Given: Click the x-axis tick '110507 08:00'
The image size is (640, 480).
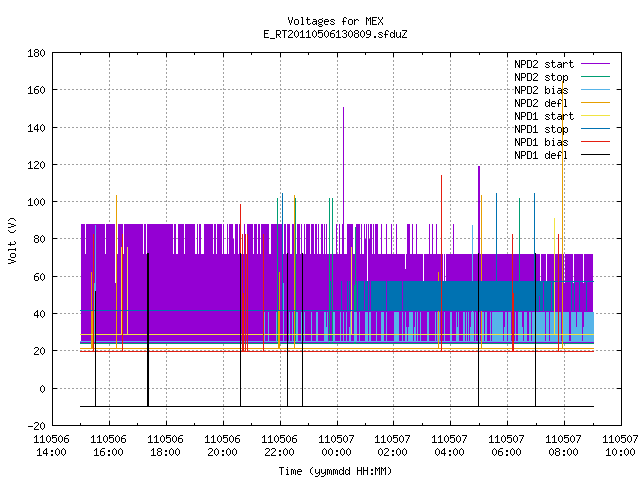Looking at the screenshot, I should coord(564,446).
